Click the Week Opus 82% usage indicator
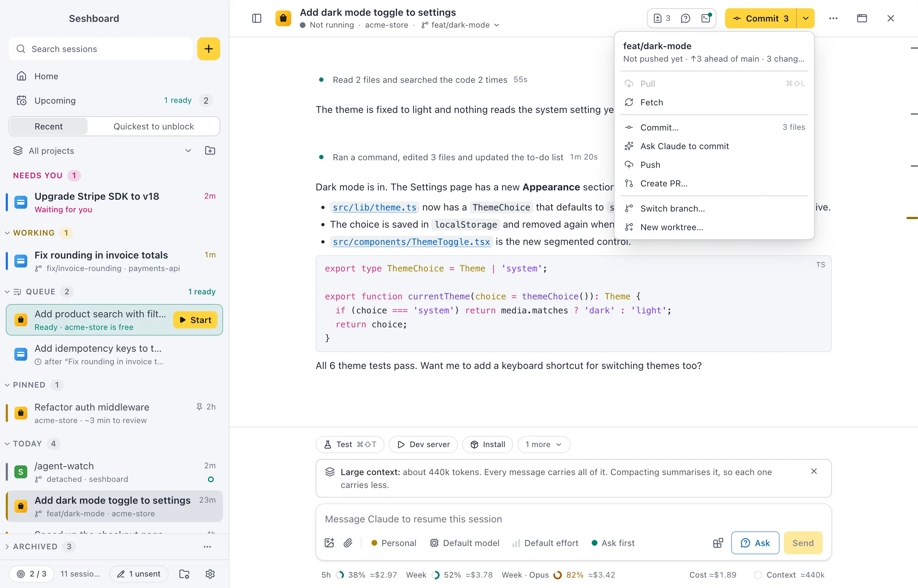Image resolution: width=918 pixels, height=588 pixels. [x=558, y=575]
